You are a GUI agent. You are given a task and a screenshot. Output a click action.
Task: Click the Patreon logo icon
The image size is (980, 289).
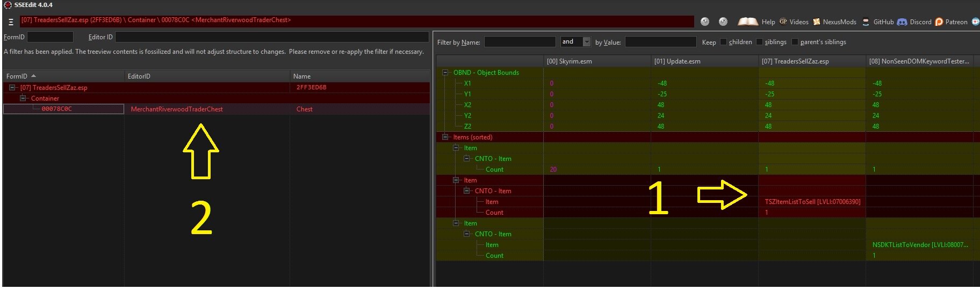939,22
